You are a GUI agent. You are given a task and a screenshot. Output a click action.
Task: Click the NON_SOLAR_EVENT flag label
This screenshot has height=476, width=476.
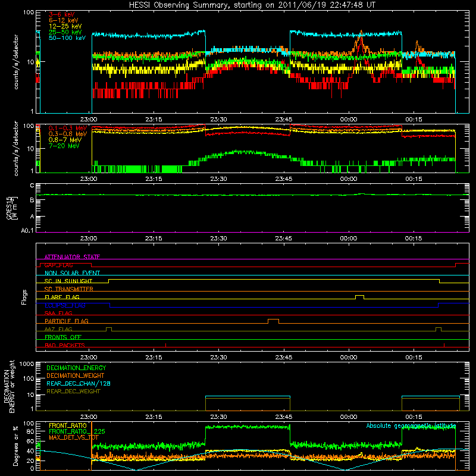pyautogui.click(x=72, y=273)
